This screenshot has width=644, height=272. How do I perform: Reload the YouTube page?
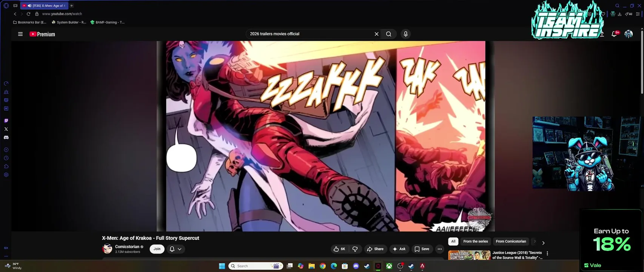pos(28,14)
